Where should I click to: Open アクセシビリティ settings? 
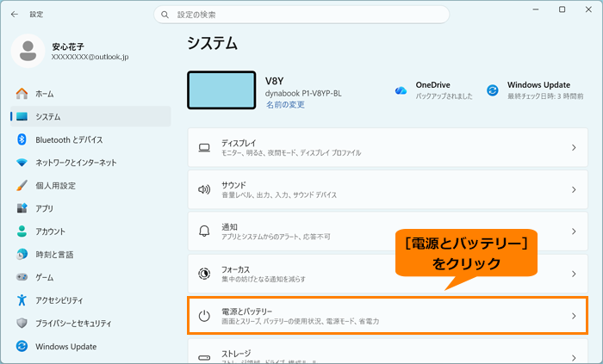tap(90, 300)
